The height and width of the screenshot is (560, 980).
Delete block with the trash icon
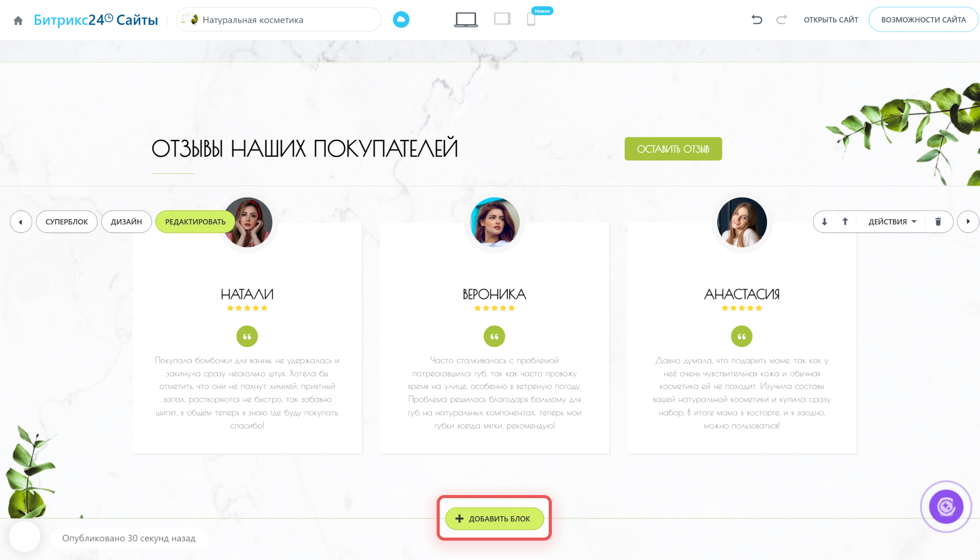(x=938, y=222)
